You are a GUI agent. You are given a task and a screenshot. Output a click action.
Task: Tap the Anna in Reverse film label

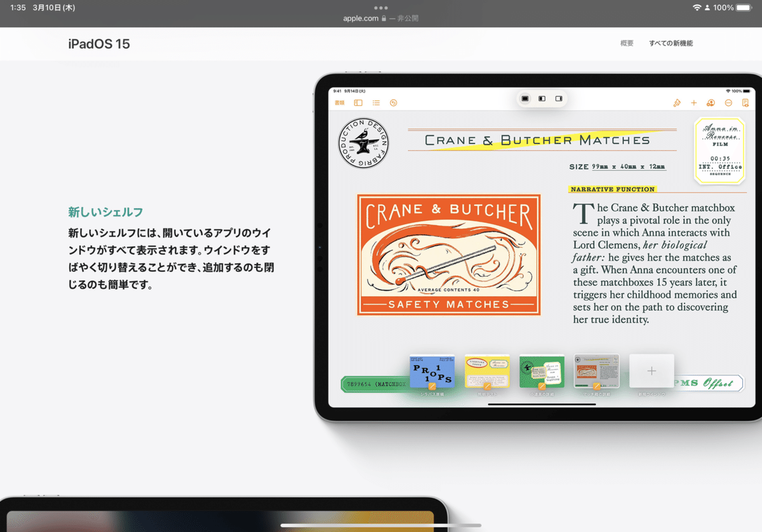[719, 150]
